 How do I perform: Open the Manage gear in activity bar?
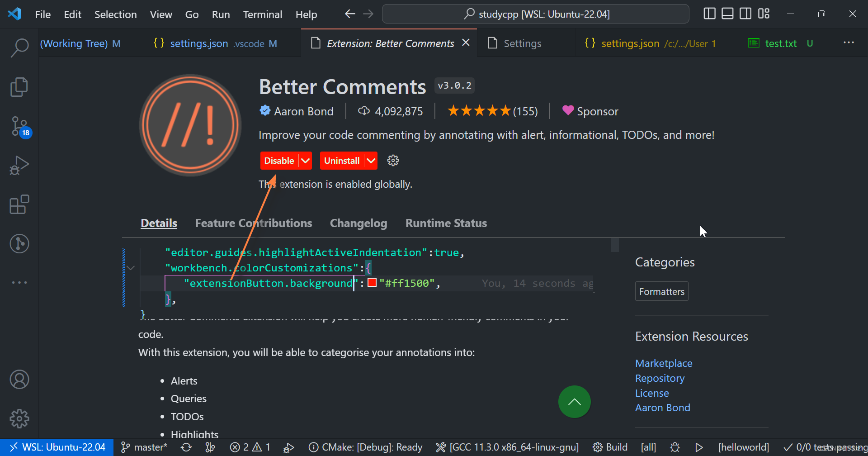click(x=19, y=419)
